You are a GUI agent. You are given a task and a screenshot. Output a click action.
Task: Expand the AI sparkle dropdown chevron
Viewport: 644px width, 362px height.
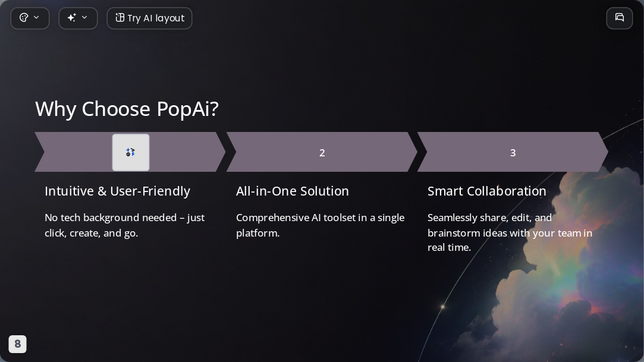point(84,18)
